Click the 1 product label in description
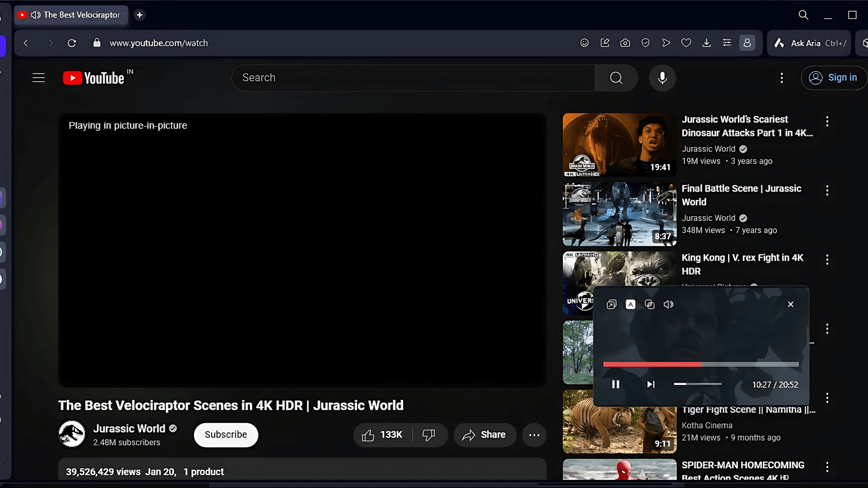Screen dimensions: 868x488 coord(203,472)
